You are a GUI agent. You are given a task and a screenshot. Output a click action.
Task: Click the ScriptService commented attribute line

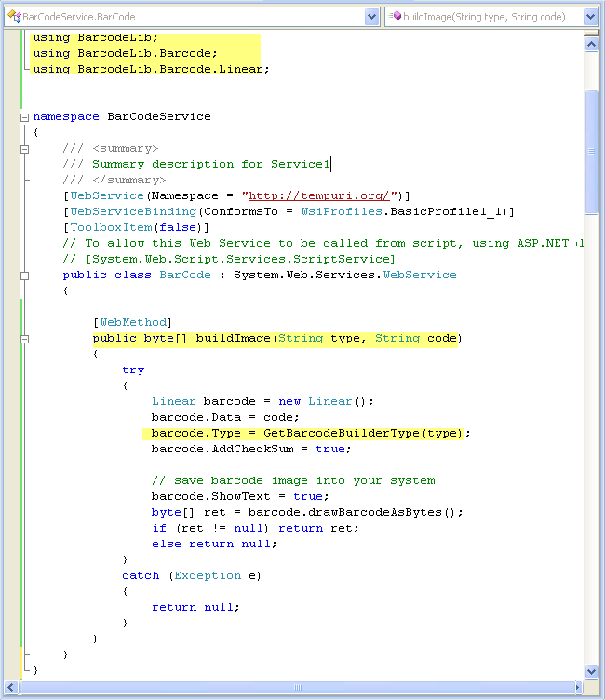click(x=229, y=259)
